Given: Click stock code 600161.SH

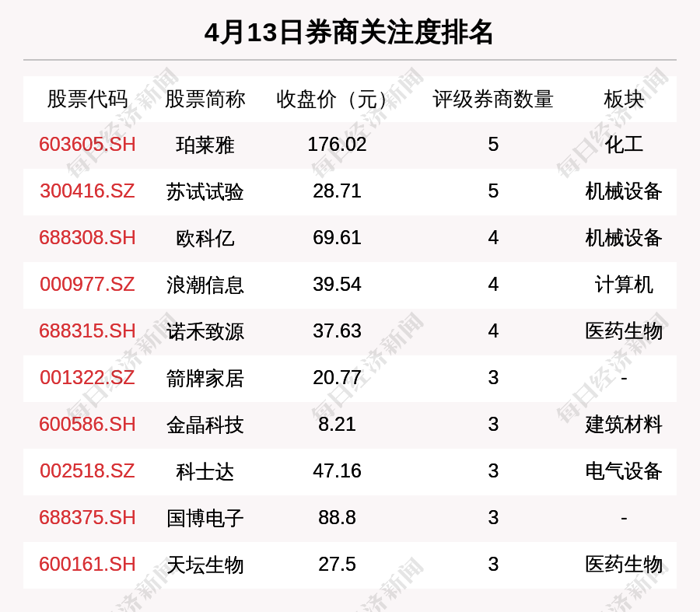Looking at the screenshot, I should (x=87, y=565).
